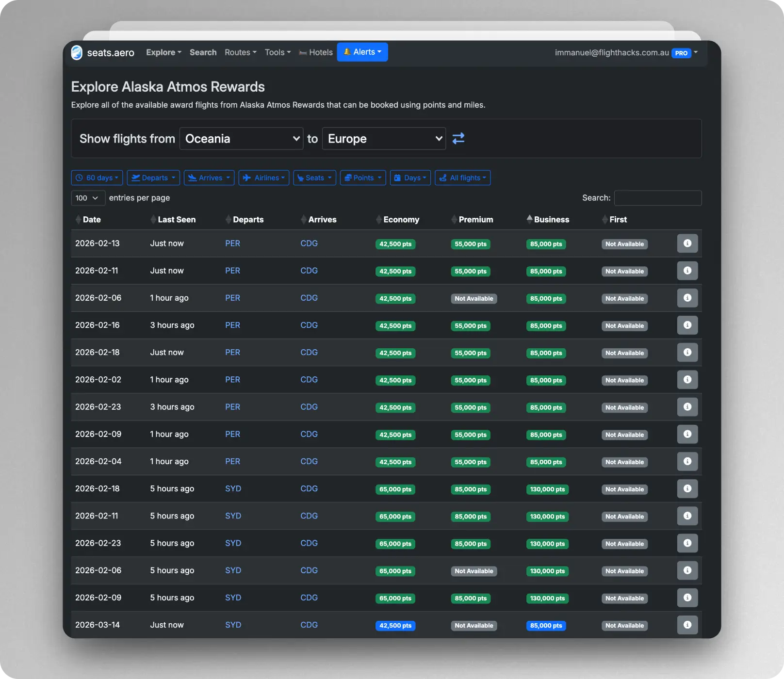This screenshot has height=679, width=784.
Task: Open info for 2026-02-11 SYD flight
Action: point(687,516)
